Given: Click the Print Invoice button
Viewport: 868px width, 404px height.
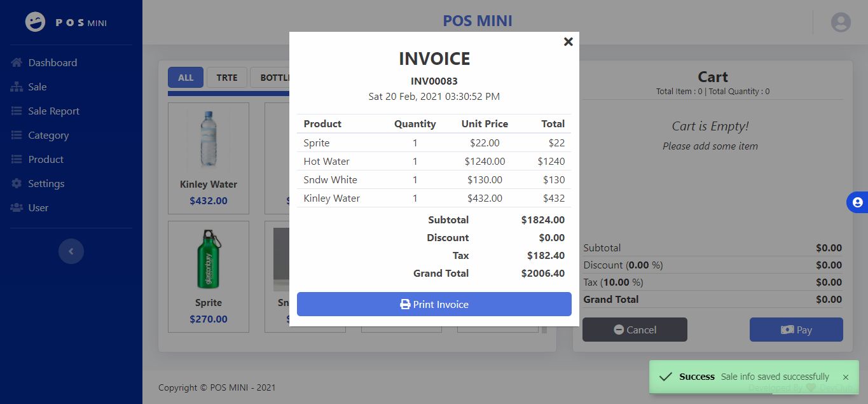Looking at the screenshot, I should click(x=434, y=304).
